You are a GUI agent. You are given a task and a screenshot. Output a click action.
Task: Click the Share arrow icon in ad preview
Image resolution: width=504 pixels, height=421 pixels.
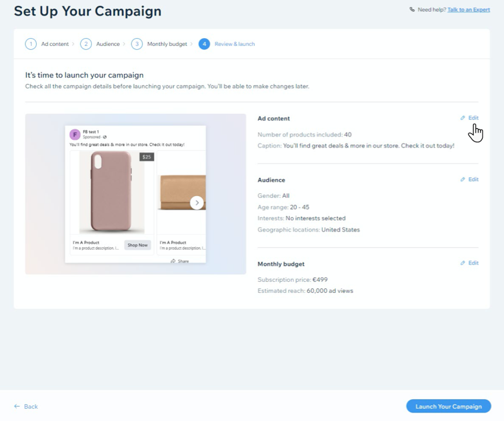173,261
